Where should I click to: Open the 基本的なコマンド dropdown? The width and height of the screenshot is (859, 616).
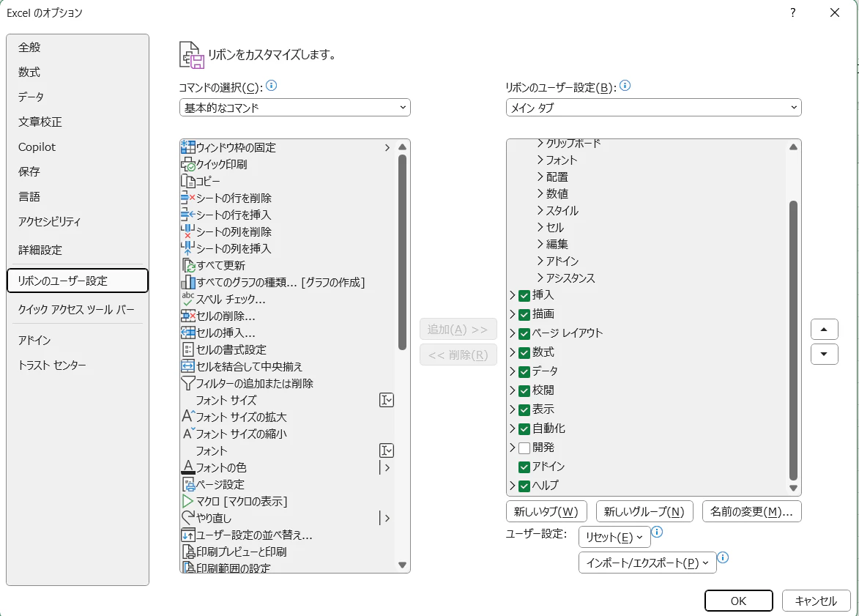tap(294, 108)
